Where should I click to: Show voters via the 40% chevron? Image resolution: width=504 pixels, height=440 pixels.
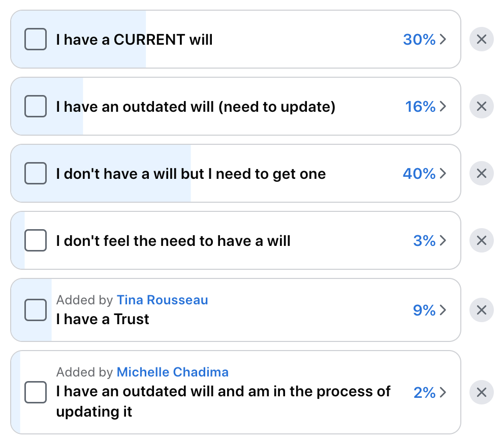coord(443,173)
